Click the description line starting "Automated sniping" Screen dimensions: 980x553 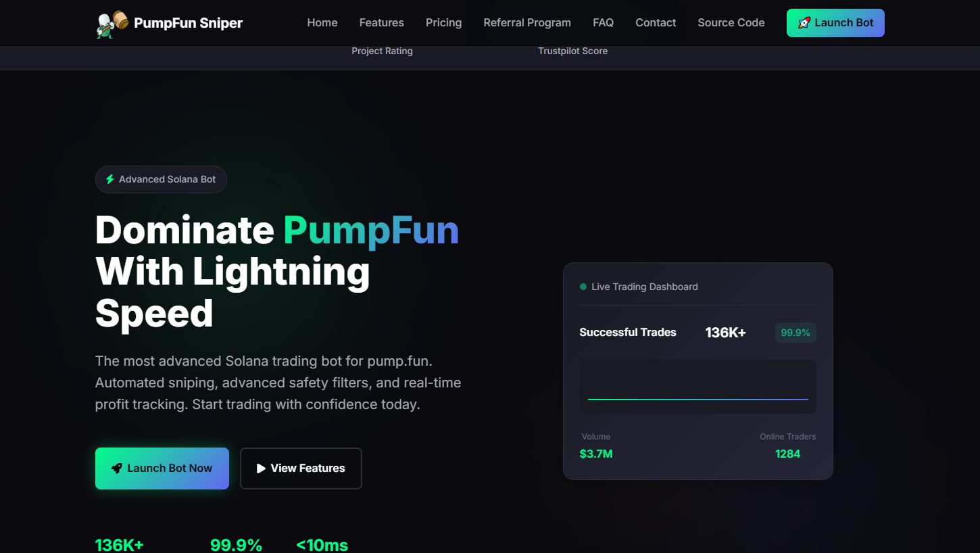click(278, 383)
